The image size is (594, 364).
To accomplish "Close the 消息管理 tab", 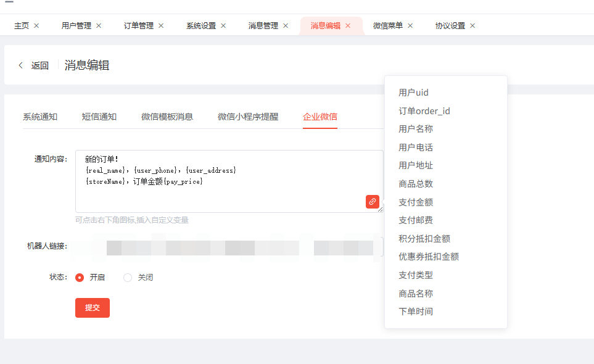I will [x=286, y=26].
